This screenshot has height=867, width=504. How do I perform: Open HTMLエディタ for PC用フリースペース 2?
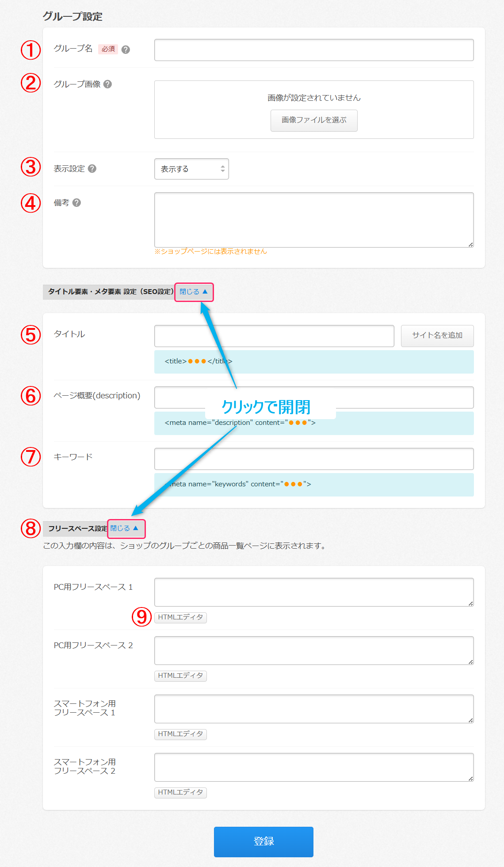tap(180, 676)
